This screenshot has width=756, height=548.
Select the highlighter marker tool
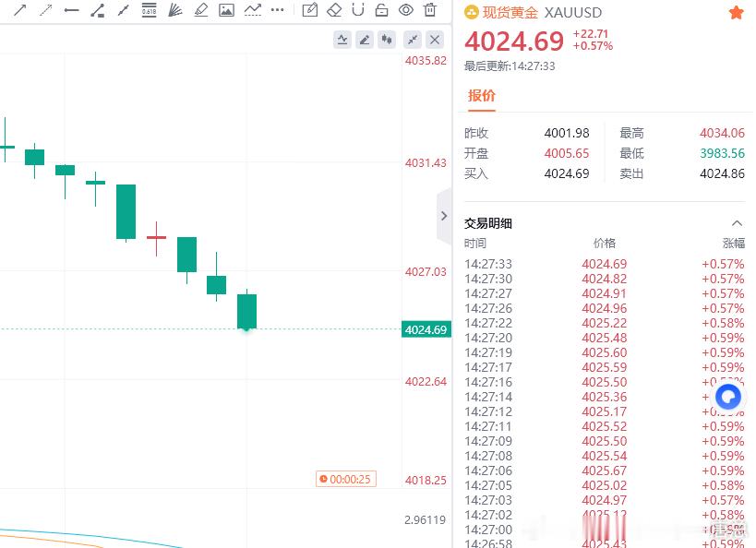click(x=200, y=10)
